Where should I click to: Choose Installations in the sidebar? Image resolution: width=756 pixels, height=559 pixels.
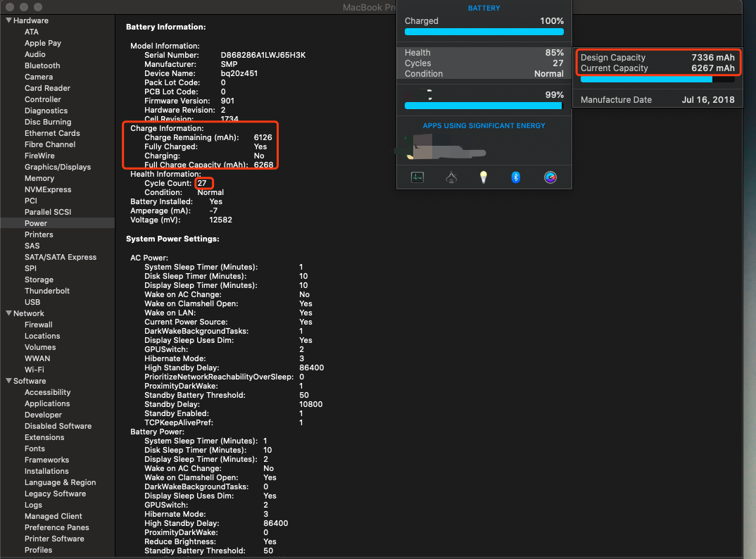[46, 471]
